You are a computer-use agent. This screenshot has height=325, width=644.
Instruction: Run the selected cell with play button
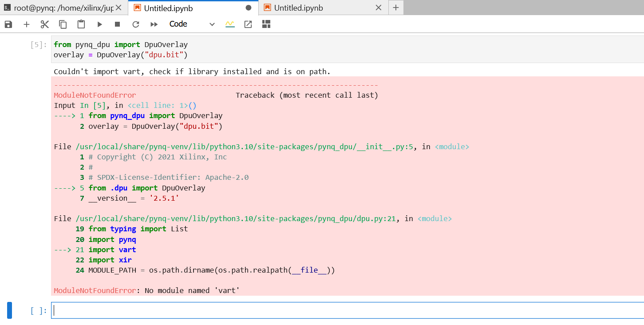click(99, 24)
